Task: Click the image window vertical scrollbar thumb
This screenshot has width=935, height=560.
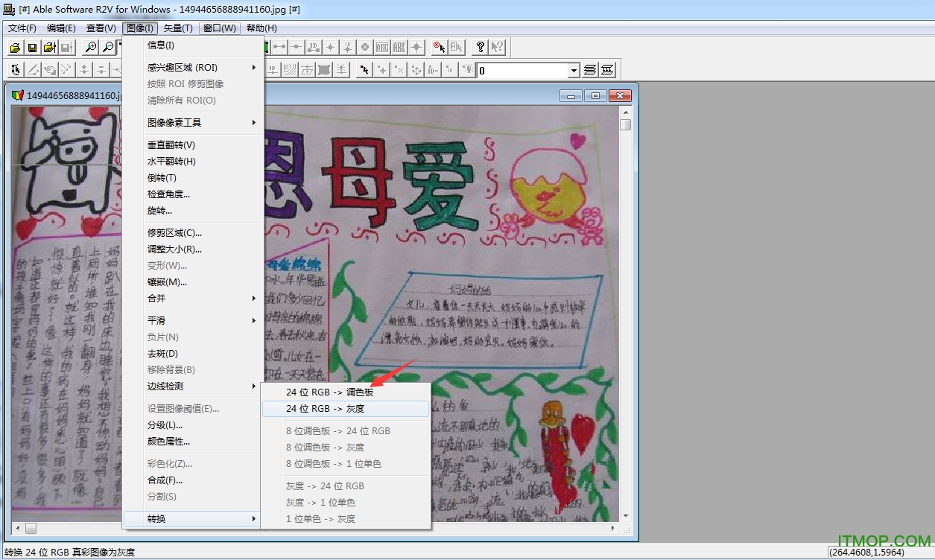Action: [x=626, y=125]
